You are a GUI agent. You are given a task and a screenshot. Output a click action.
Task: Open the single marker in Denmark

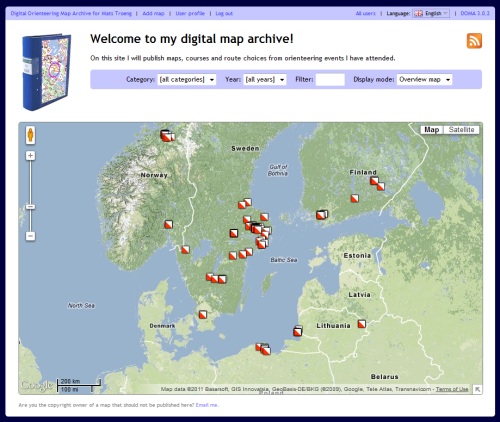[203, 314]
